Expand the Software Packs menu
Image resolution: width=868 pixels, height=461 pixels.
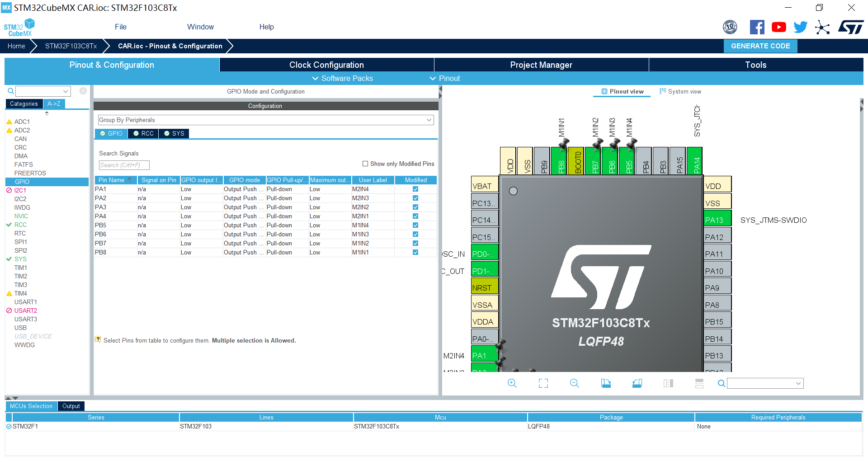(x=343, y=78)
